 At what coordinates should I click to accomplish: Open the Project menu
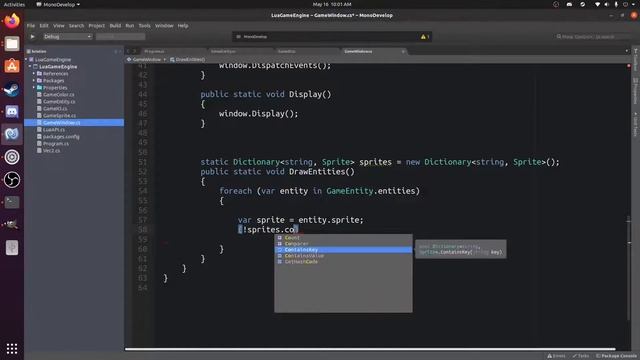coord(97,26)
